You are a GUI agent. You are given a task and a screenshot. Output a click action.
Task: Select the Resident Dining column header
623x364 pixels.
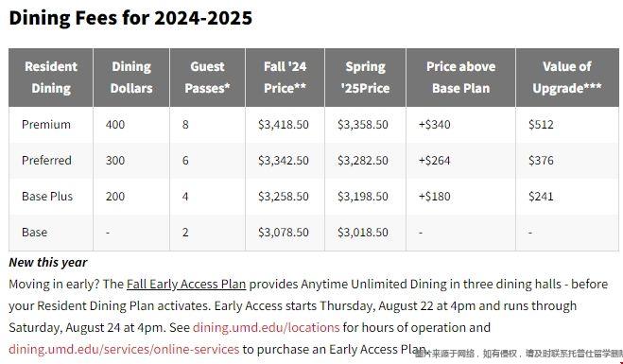51,78
